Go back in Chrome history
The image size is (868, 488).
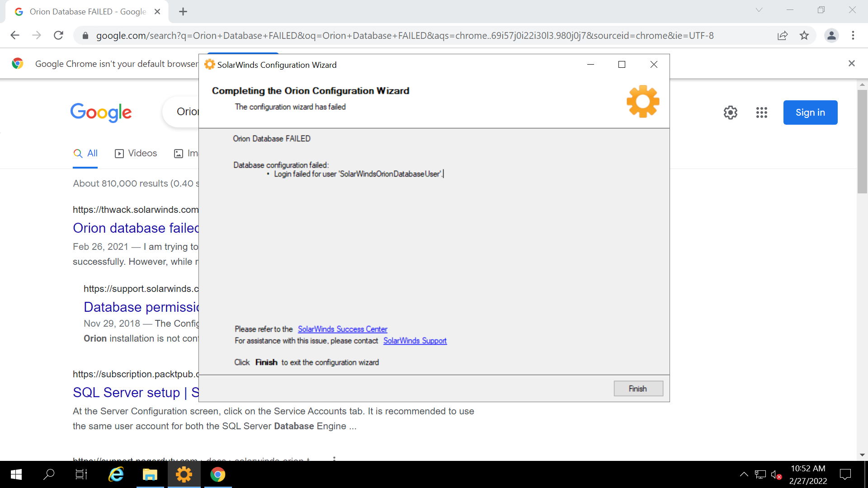pyautogui.click(x=15, y=35)
